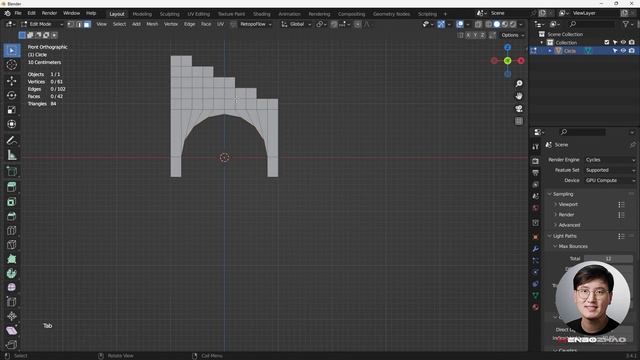This screenshot has height=360, width=640.
Task: Activate the Edge Slide tool
Action: coord(11,302)
